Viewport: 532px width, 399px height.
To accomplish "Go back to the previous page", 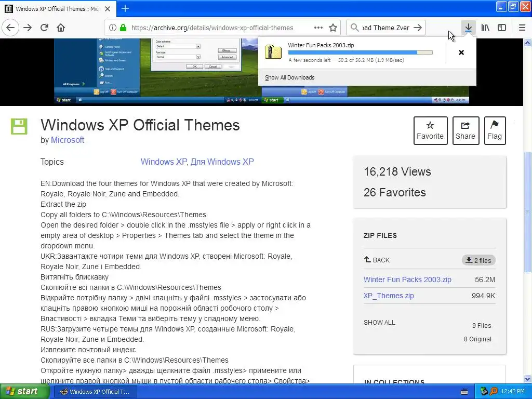I will pos(10,28).
